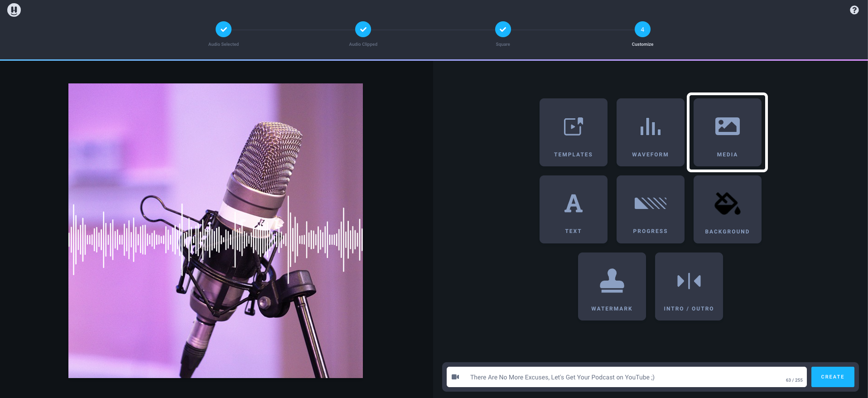Open the Waveform settings tile
Screen dimensions: 868x398
tap(650, 132)
